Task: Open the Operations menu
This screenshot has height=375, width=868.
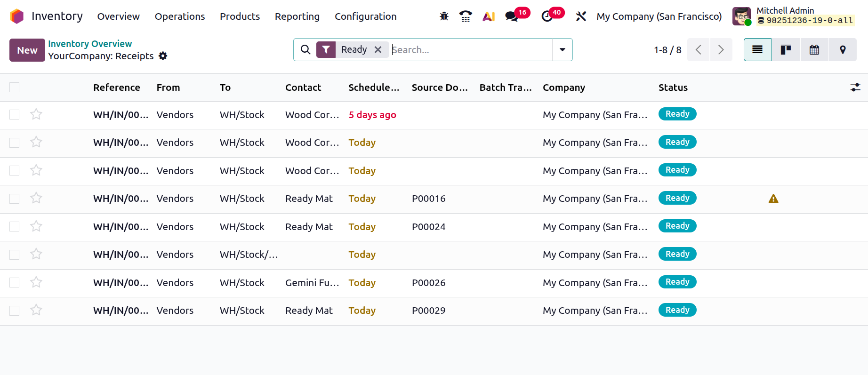Action: 180,16
